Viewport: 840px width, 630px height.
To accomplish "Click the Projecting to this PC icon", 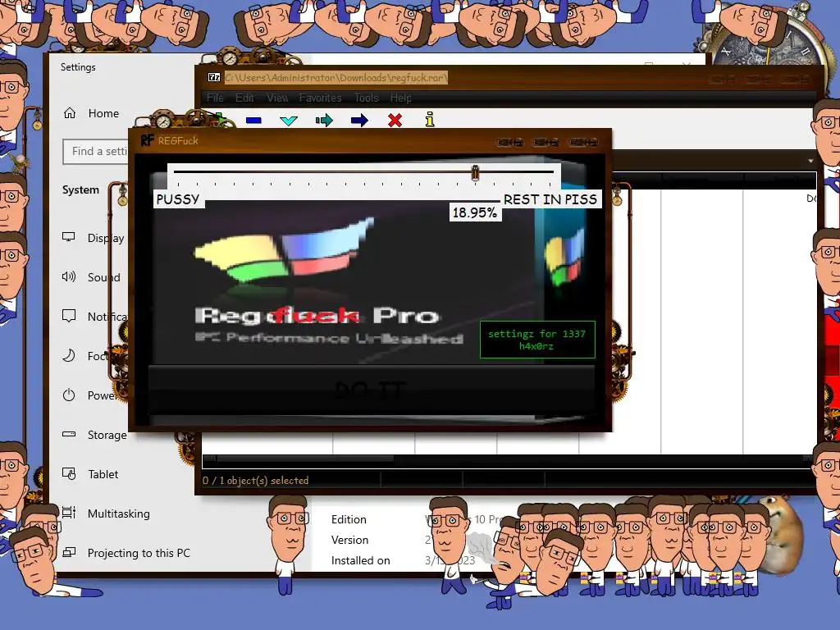I will tap(69, 552).
